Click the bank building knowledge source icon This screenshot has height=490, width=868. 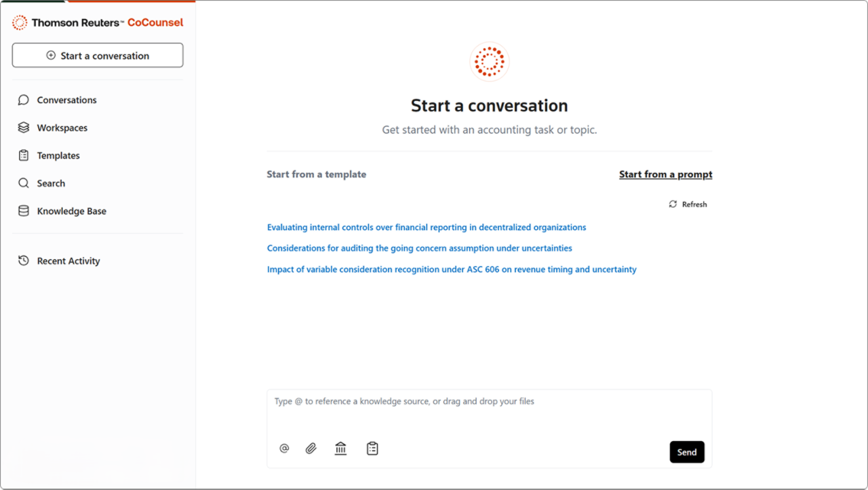tap(340, 449)
